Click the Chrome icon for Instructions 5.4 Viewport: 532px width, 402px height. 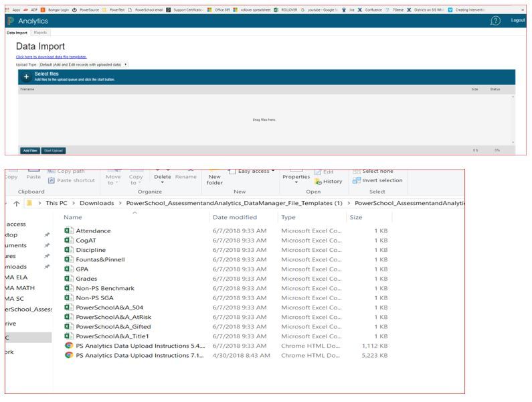pos(69,346)
